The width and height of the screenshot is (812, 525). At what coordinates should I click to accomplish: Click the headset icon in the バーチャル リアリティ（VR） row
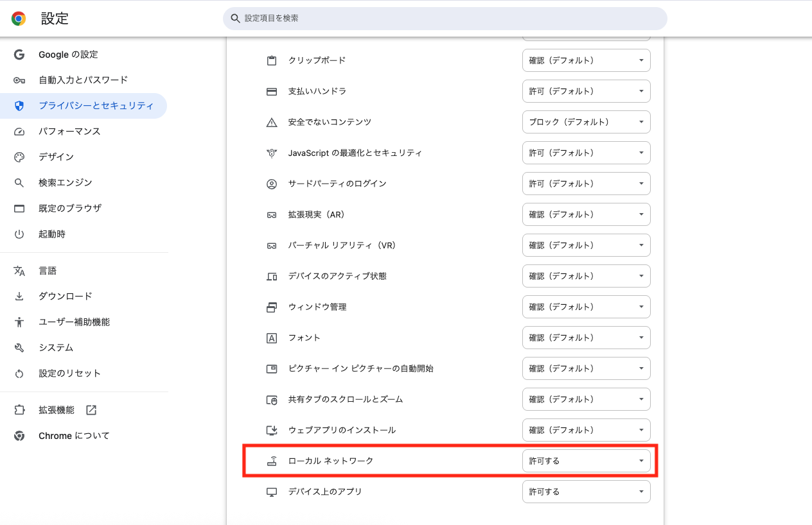[x=272, y=245]
